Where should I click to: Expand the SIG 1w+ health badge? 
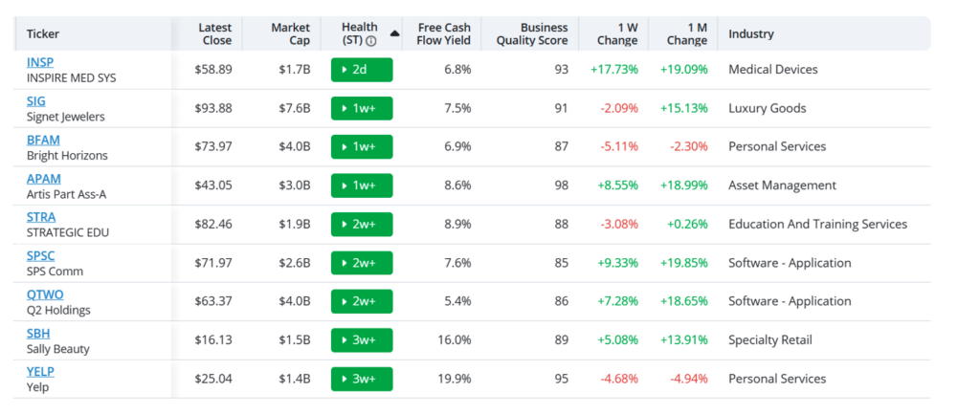coord(362,109)
